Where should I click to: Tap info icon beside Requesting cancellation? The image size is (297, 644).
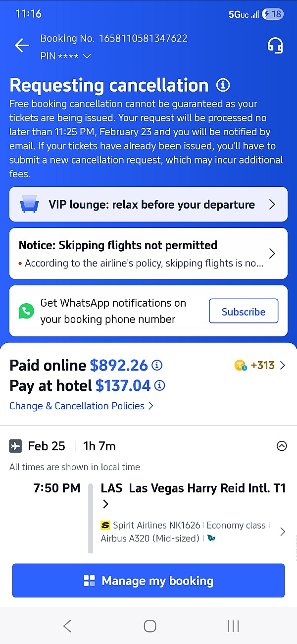point(223,85)
